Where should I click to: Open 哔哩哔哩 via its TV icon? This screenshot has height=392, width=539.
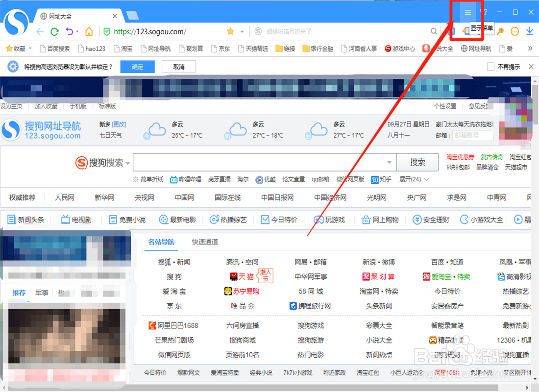pyautogui.click(x=173, y=179)
